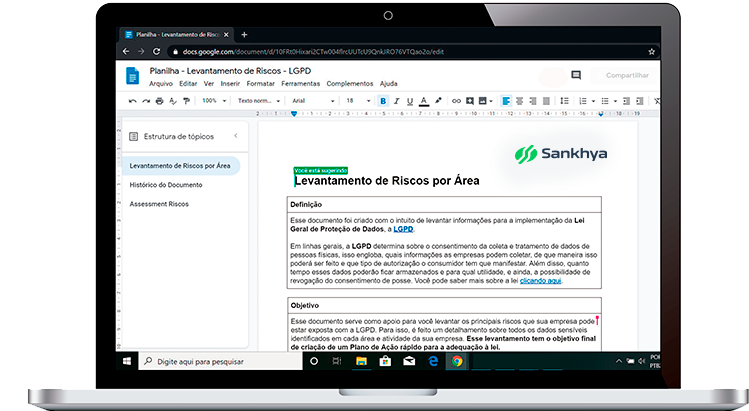The image size is (749, 411).
Task: Open the Ajuda menu
Action: pyautogui.click(x=389, y=84)
